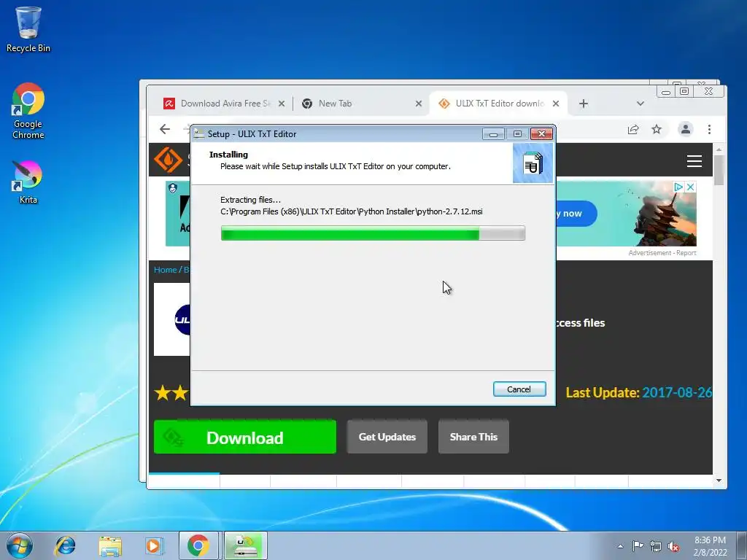Go back in Chrome

coord(165,129)
